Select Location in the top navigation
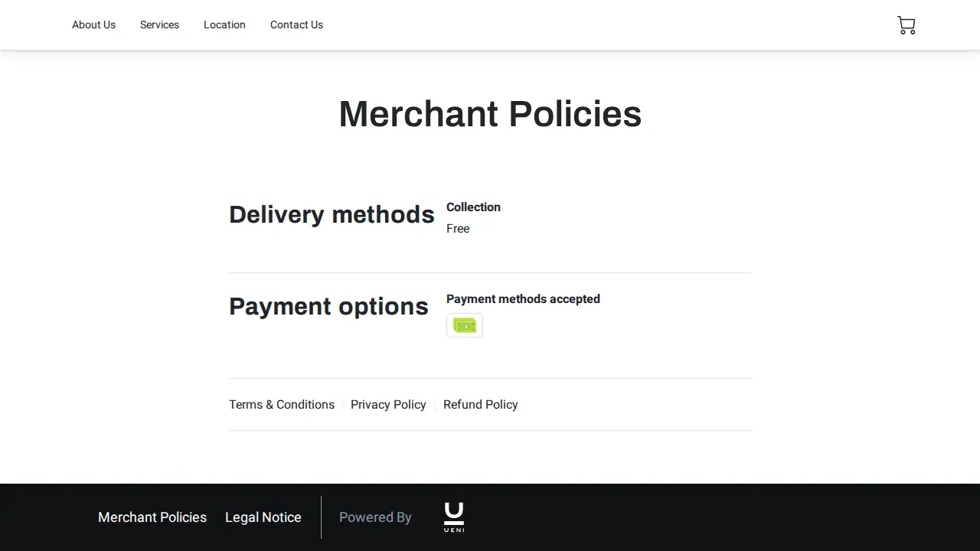 pyautogui.click(x=224, y=24)
